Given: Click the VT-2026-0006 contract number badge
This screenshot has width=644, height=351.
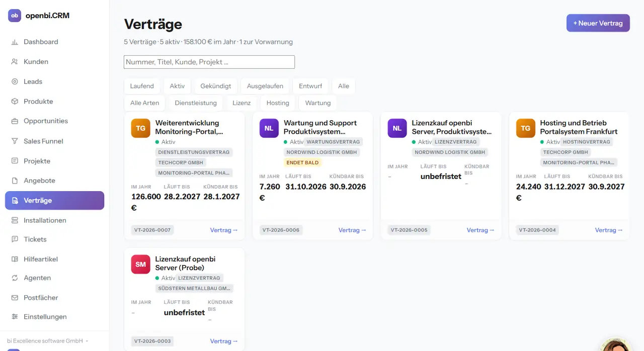Looking at the screenshot, I should (281, 230).
